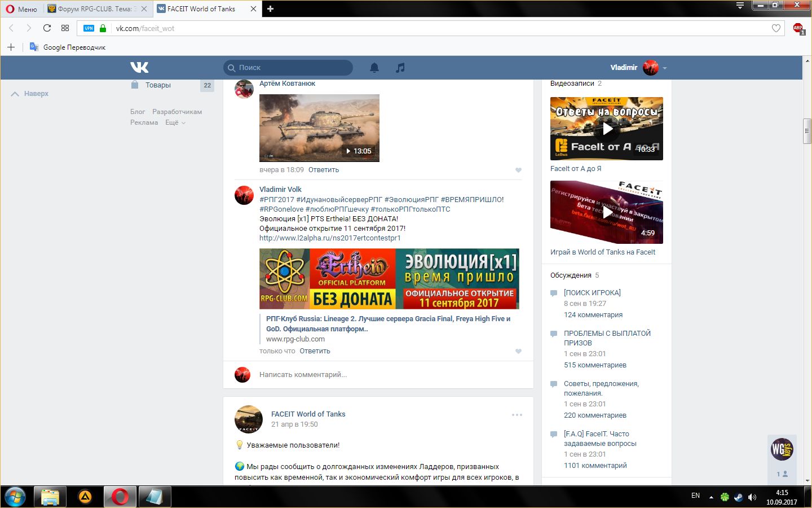Open Товары sidebar item
812x508 pixels.
[158, 85]
